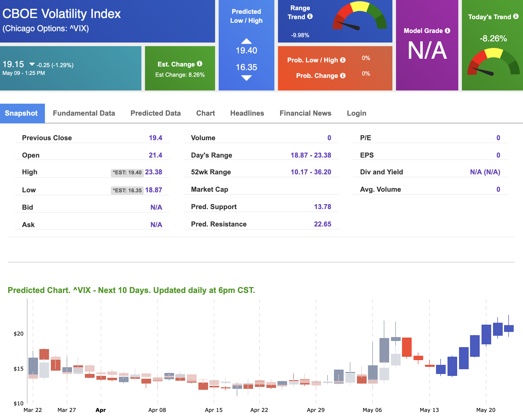Click the May 20 axis label
This screenshot has height=420, width=523.
(x=486, y=410)
